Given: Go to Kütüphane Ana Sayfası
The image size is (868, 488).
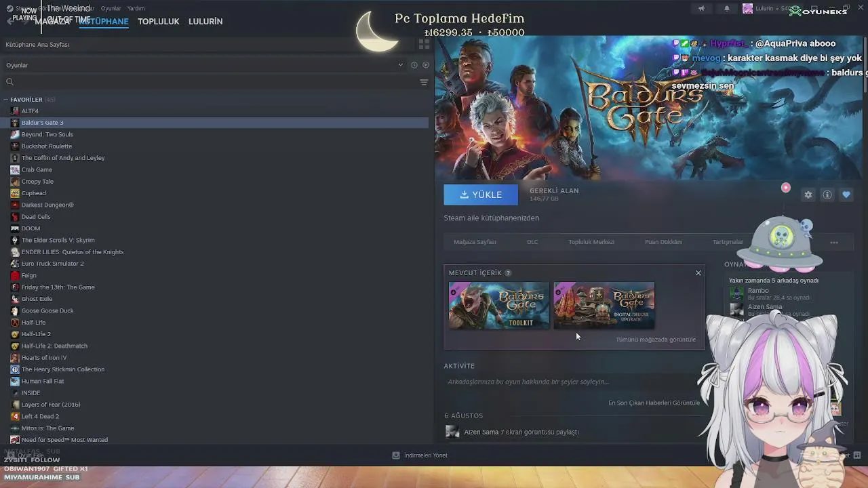Looking at the screenshot, I should [x=37, y=45].
